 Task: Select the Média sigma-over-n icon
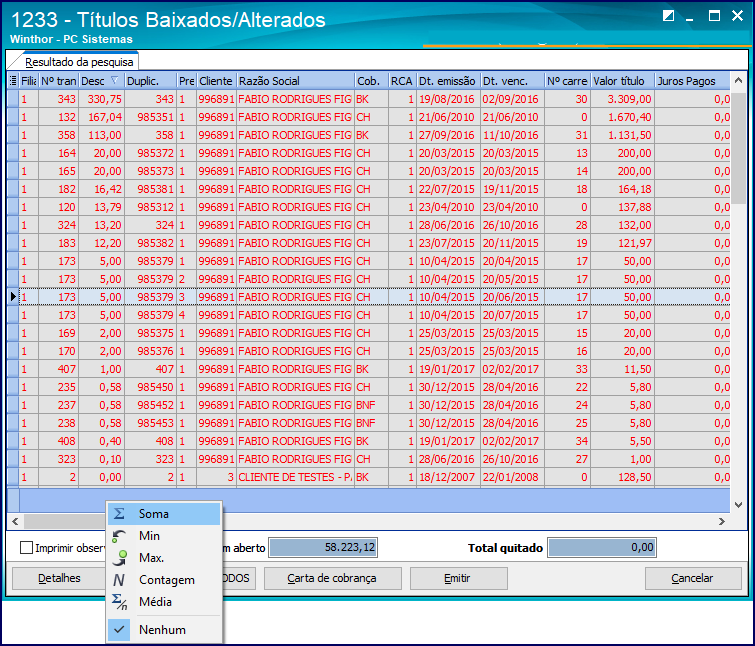coord(119,602)
